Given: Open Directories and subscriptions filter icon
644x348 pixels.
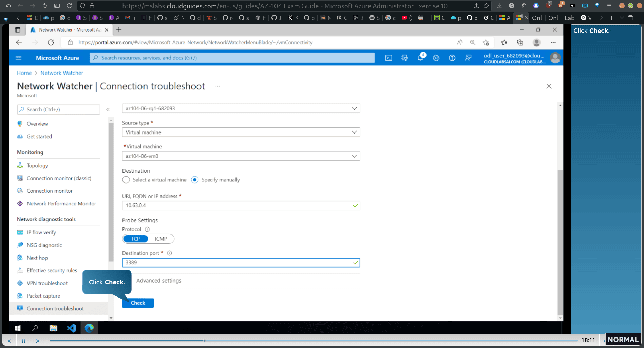Looking at the screenshot, I should tap(404, 58).
